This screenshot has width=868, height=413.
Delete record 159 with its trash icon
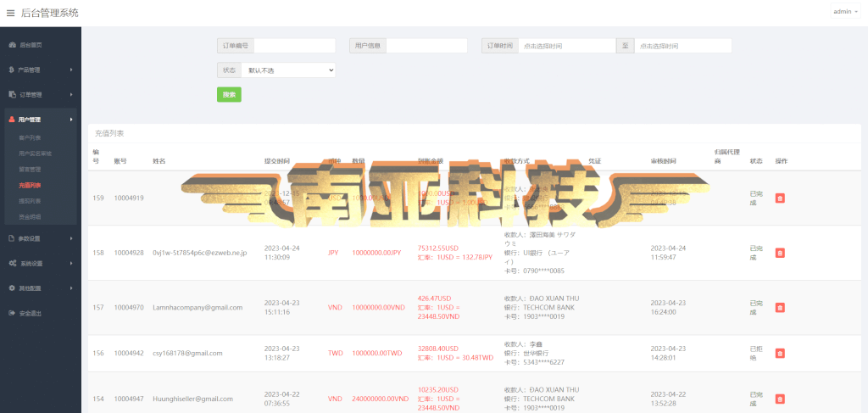pos(780,198)
